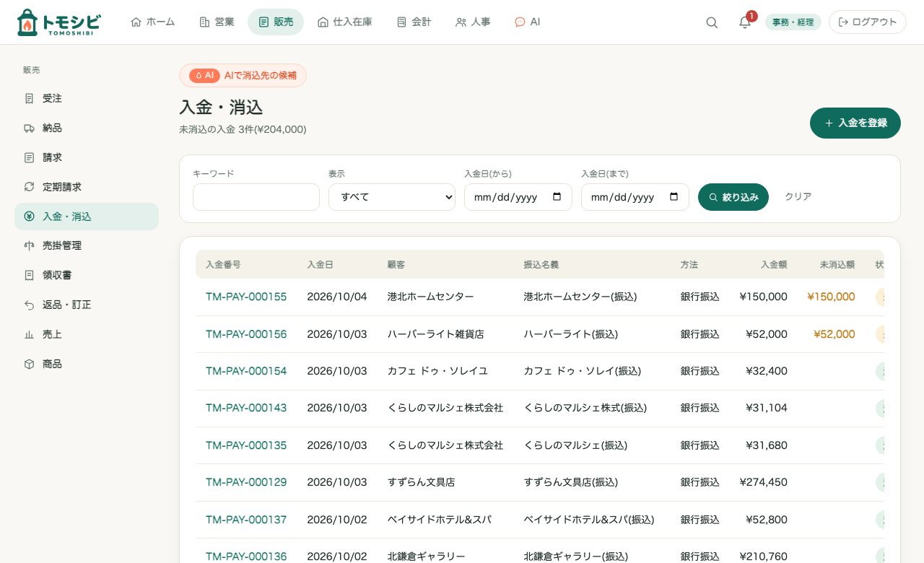Click 入金を登録 button
This screenshot has width=924, height=563.
[x=855, y=123]
